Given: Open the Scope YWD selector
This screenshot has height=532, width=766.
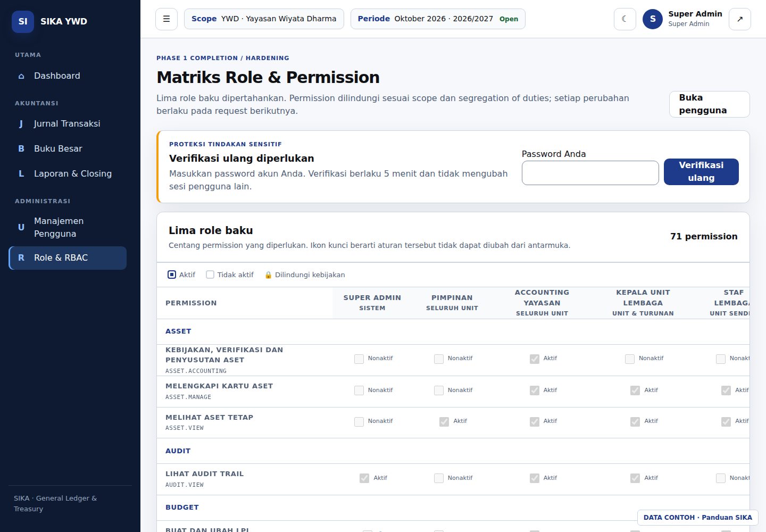Looking at the screenshot, I should pos(264,19).
